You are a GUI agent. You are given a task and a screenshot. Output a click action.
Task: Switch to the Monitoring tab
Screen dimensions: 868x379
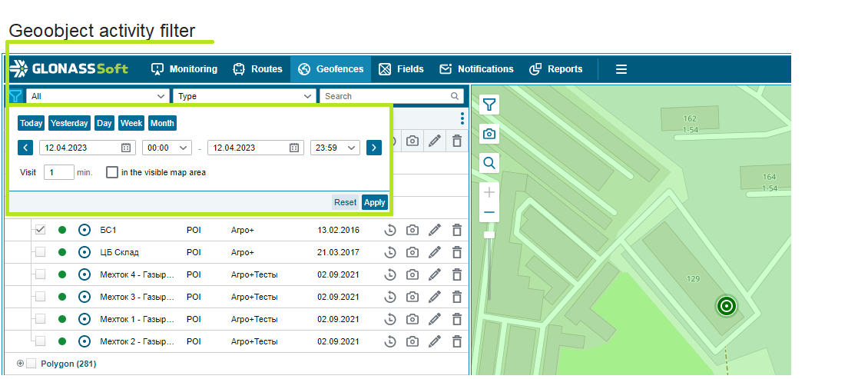tap(184, 69)
